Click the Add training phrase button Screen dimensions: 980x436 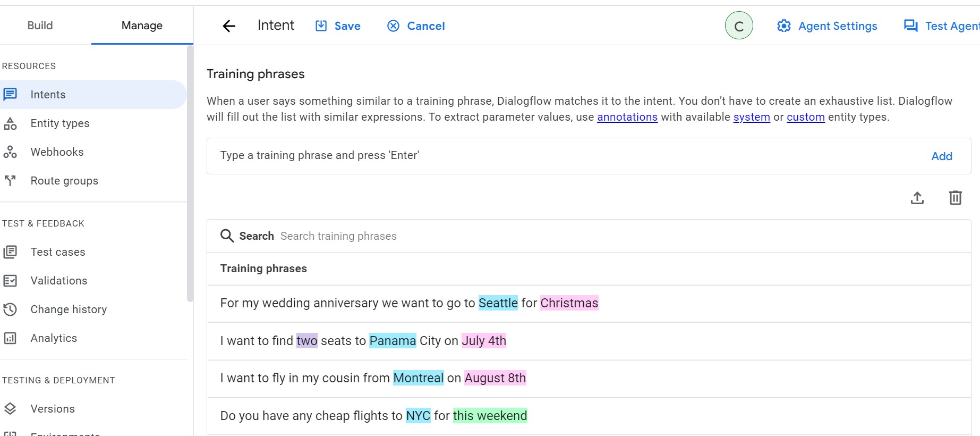coord(942,156)
